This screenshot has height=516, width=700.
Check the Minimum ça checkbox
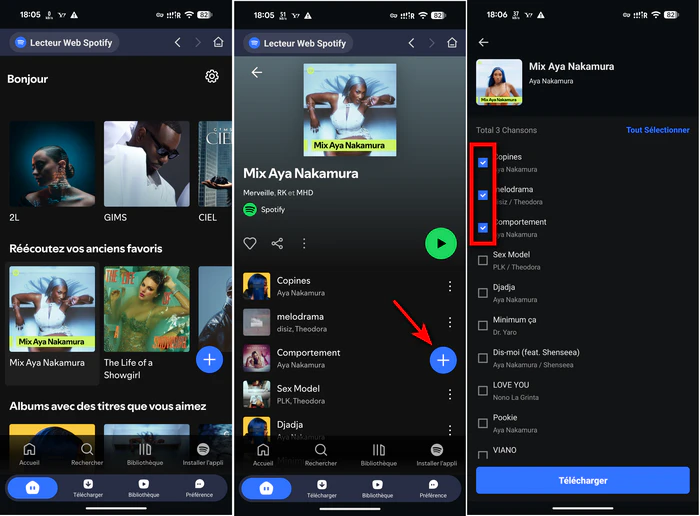pyautogui.click(x=483, y=325)
